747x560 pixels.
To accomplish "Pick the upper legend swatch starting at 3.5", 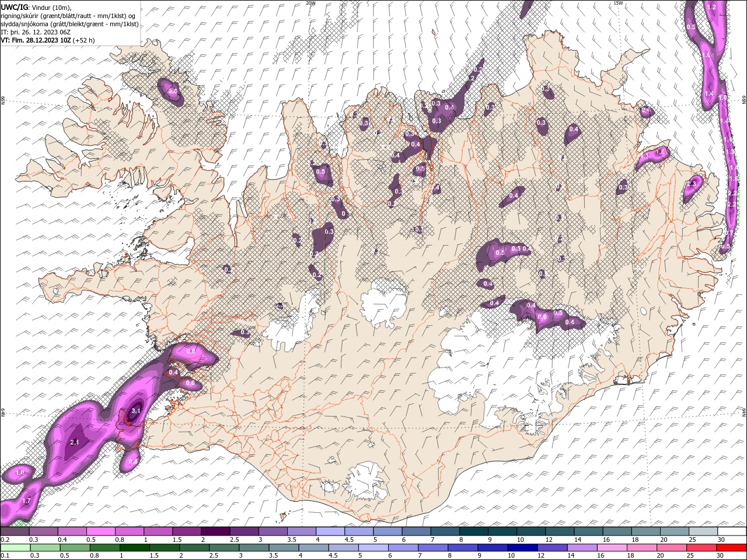I will [301, 531].
